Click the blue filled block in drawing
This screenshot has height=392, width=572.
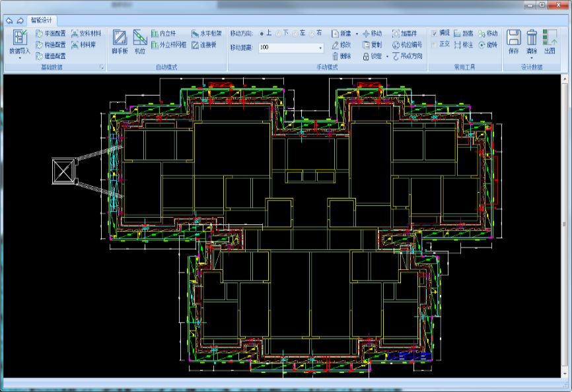(x=410, y=356)
